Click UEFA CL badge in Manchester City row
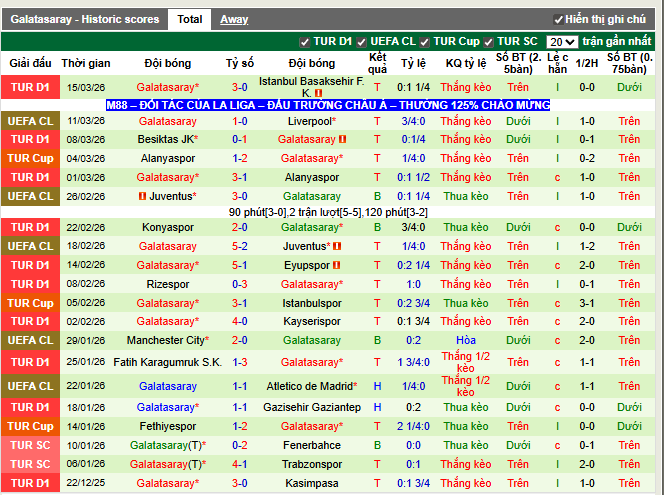The width and height of the screenshot is (664, 495). click(x=30, y=340)
